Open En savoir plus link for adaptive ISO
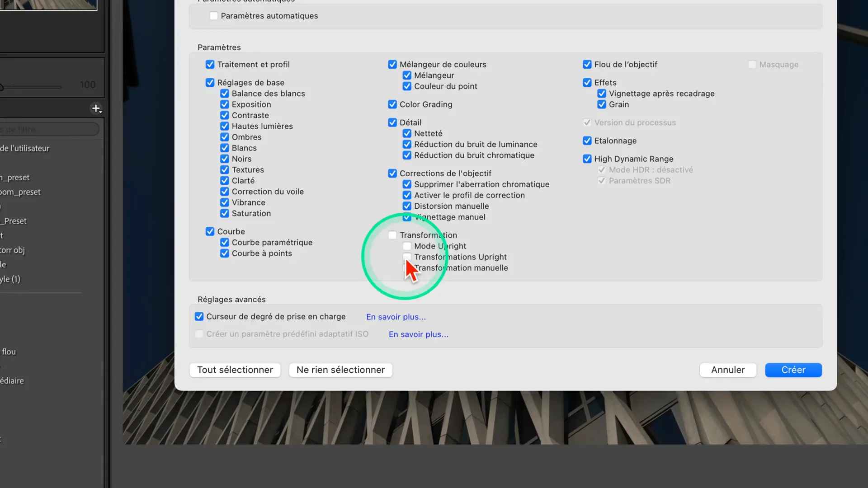The width and height of the screenshot is (868, 488). tap(418, 334)
